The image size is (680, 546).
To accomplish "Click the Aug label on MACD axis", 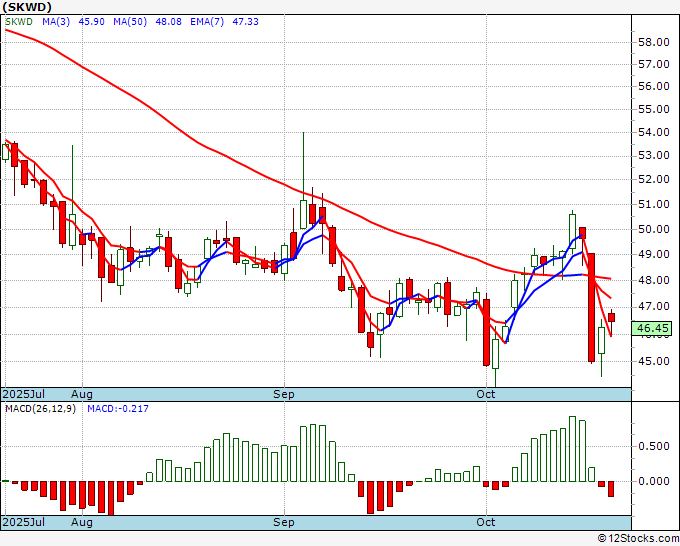I will point(82,522).
